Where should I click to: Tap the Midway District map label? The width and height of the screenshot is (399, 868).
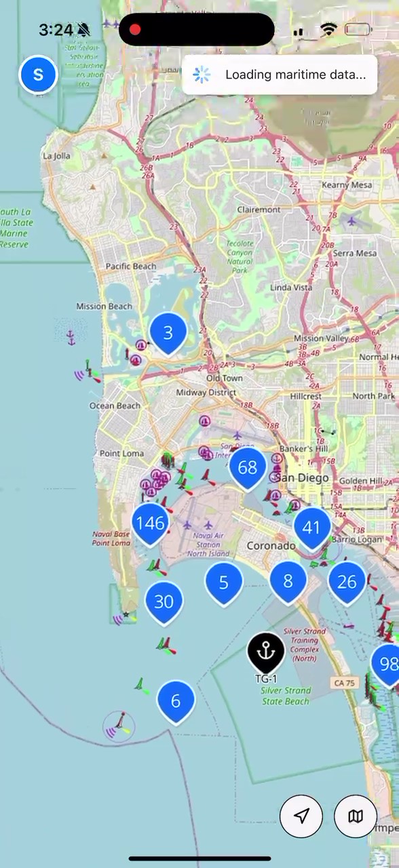coord(206,393)
